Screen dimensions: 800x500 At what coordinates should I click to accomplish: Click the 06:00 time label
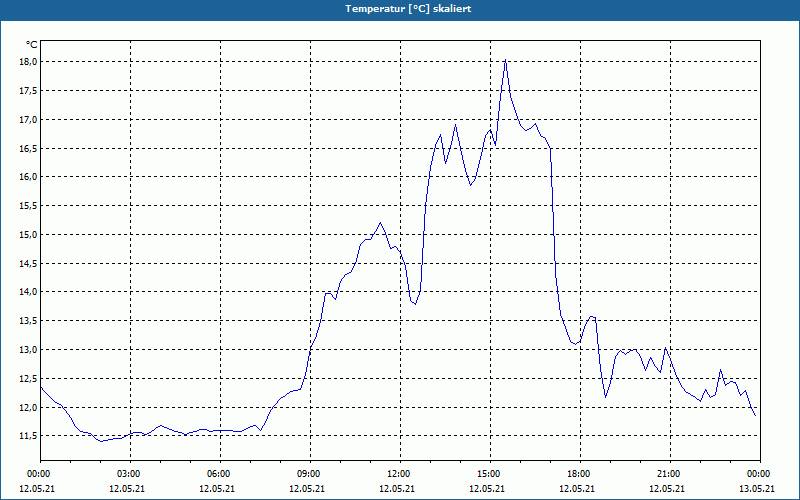tap(221, 474)
